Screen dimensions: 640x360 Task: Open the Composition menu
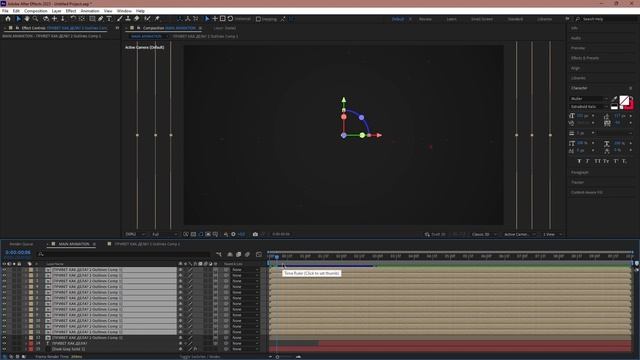click(x=36, y=11)
